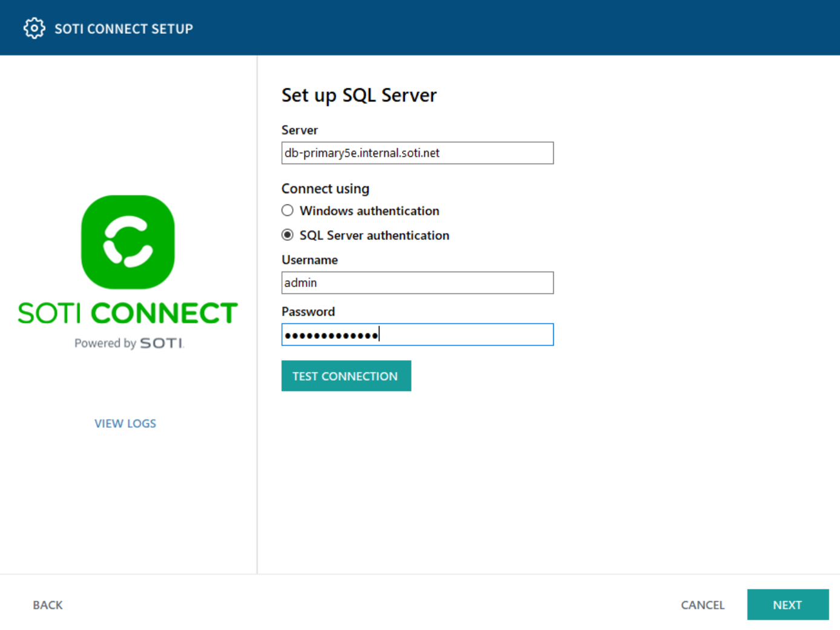Proceed with the Next button
Image resolution: width=840 pixels, height=630 pixels.
[x=788, y=605]
